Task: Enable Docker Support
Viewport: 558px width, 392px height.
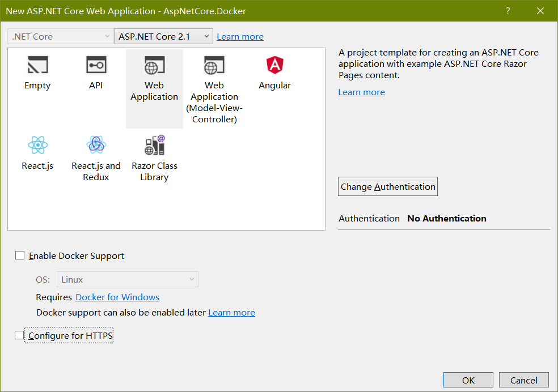Action: 20,255
